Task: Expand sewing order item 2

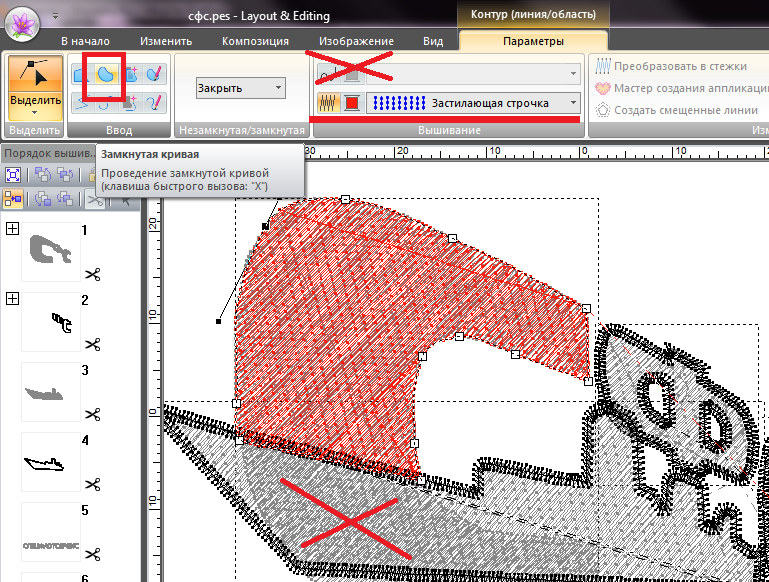Action: click(13, 299)
